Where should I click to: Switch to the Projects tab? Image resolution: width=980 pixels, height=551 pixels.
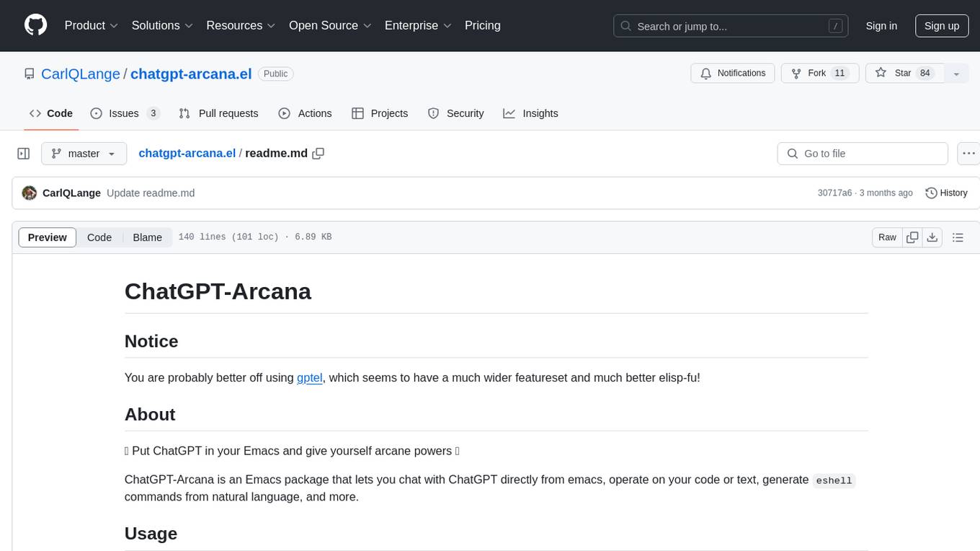(x=380, y=113)
